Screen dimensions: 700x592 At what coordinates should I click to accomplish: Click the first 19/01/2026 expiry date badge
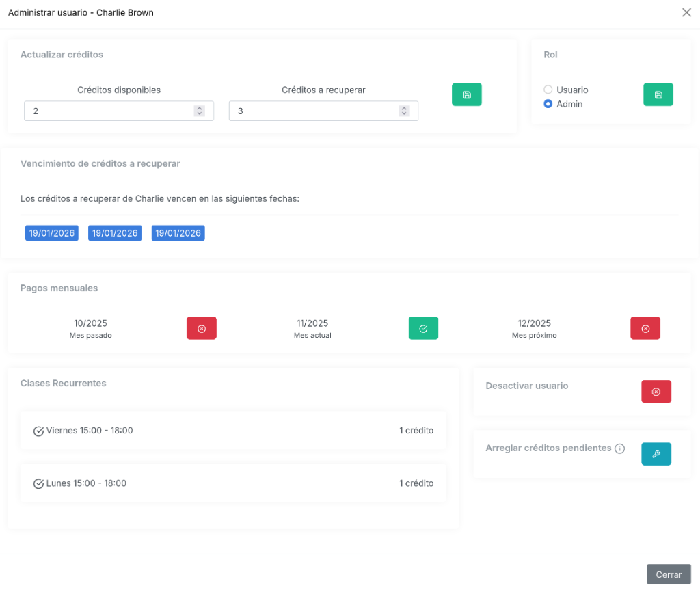point(52,233)
